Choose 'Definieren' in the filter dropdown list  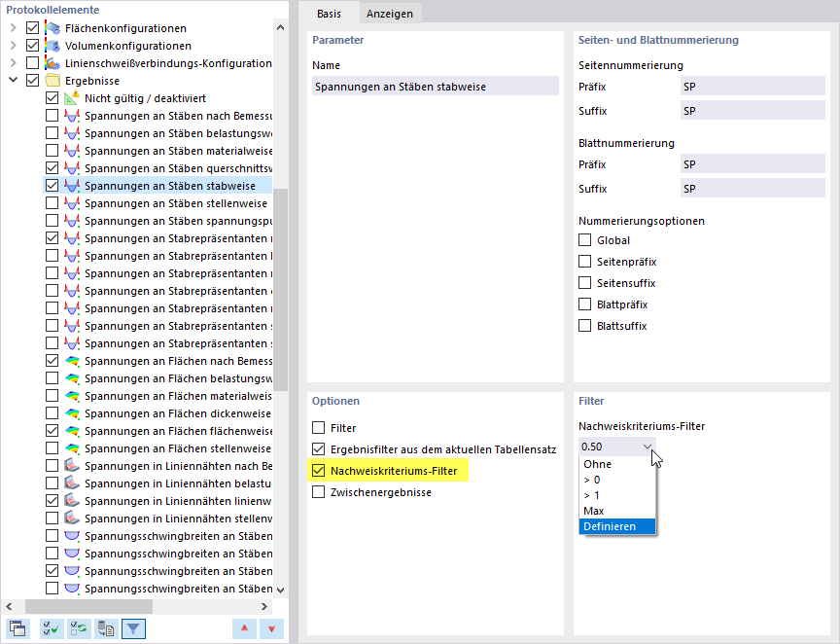(616, 526)
